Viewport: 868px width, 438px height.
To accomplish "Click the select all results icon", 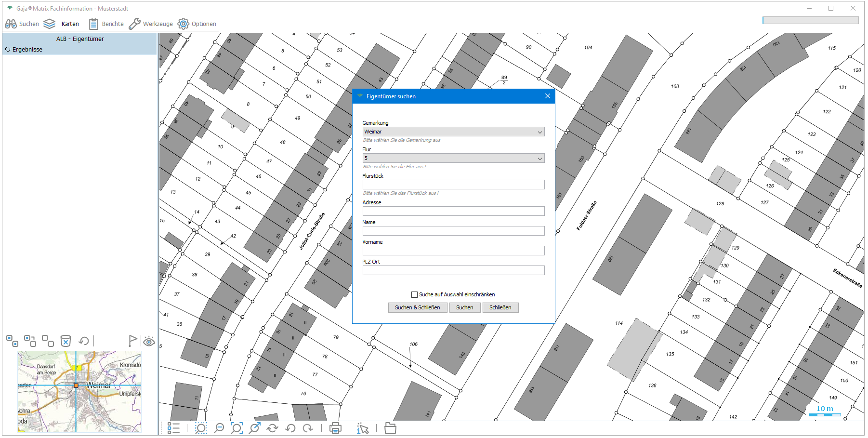I will pos(12,341).
